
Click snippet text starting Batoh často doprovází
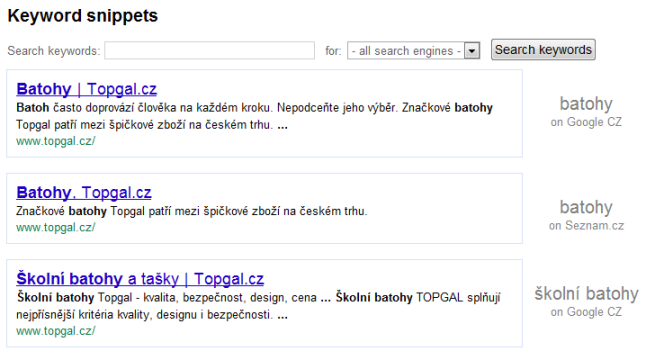coord(254,116)
